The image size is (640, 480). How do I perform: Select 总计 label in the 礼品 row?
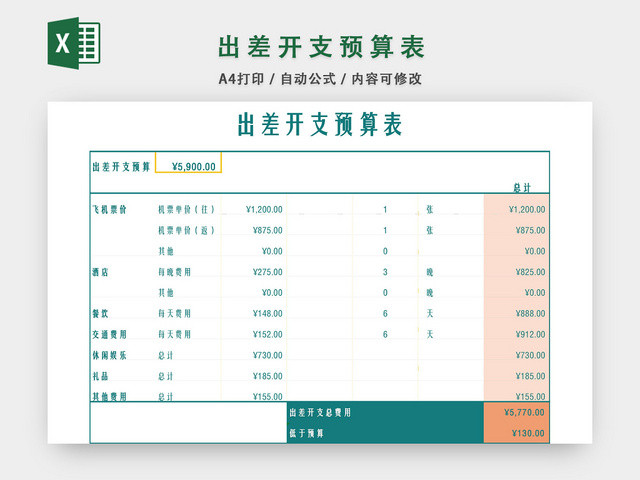[x=166, y=376]
